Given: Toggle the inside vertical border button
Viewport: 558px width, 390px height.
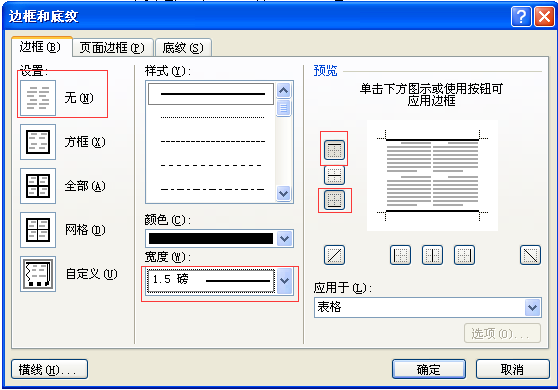Looking at the screenshot, I should coord(432,255).
